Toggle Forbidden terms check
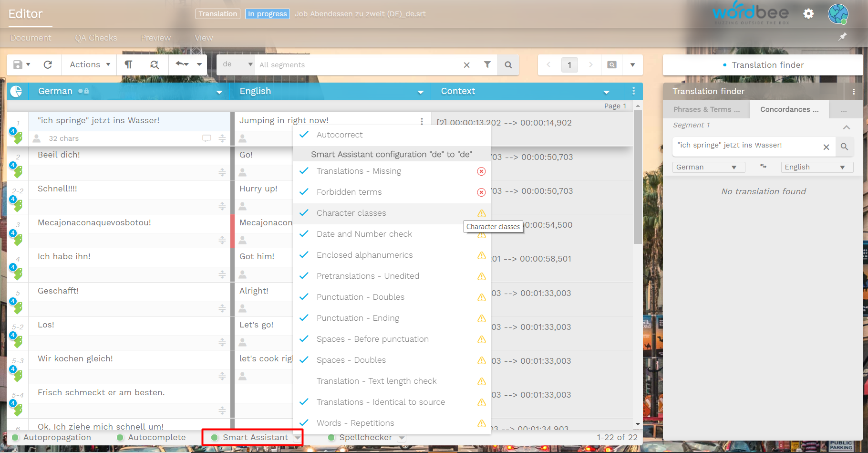868x453 pixels. (x=304, y=192)
